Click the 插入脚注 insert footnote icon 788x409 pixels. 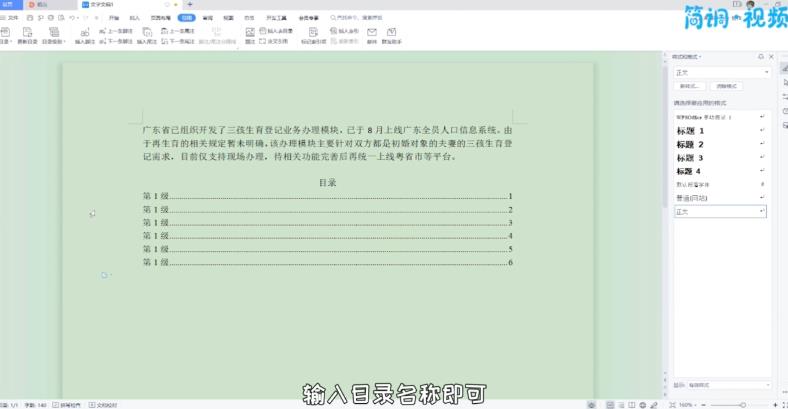point(86,32)
